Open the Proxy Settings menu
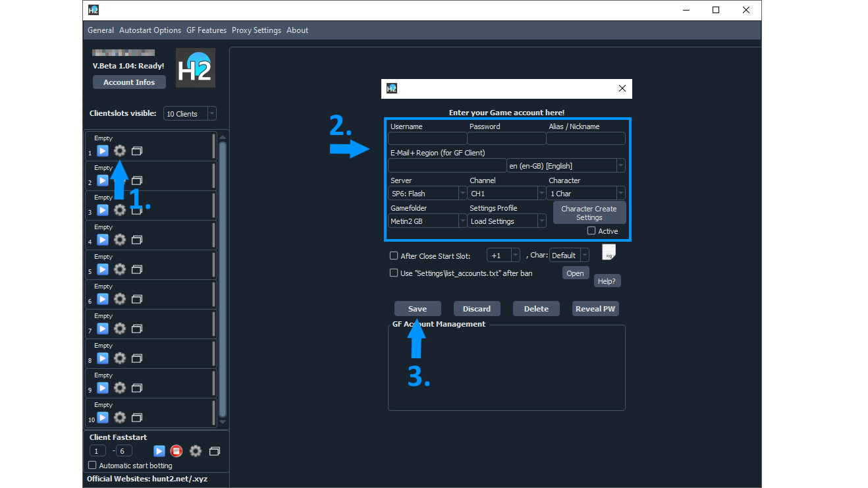The width and height of the screenshot is (868, 488). click(x=256, y=30)
